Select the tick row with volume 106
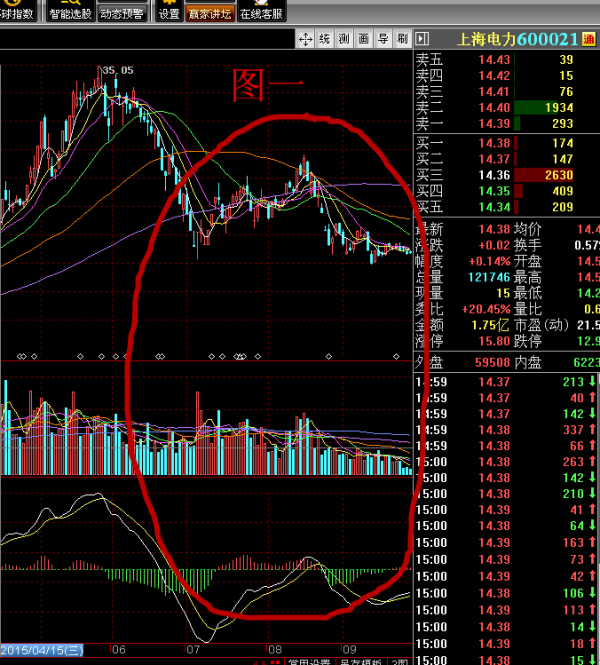 [x=506, y=593]
